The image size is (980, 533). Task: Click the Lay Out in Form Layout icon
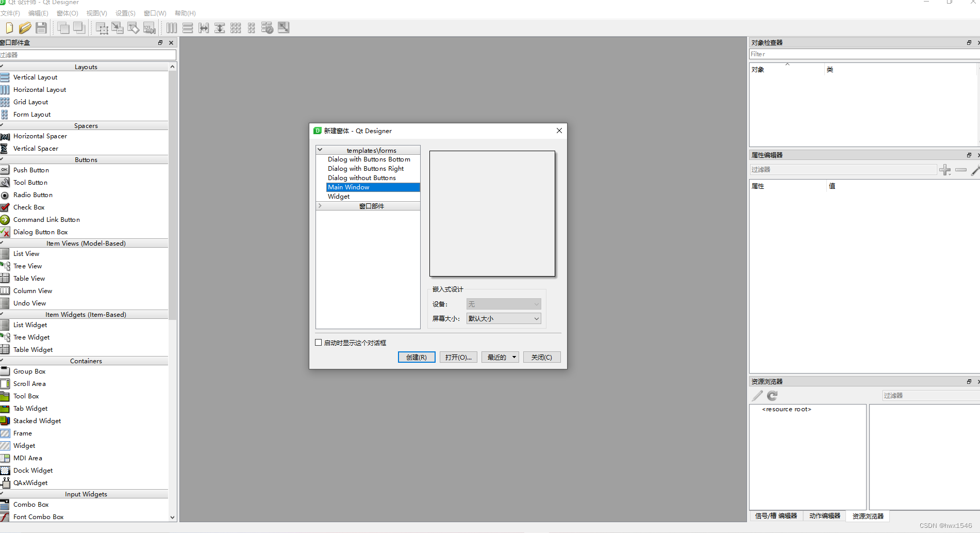pos(252,28)
